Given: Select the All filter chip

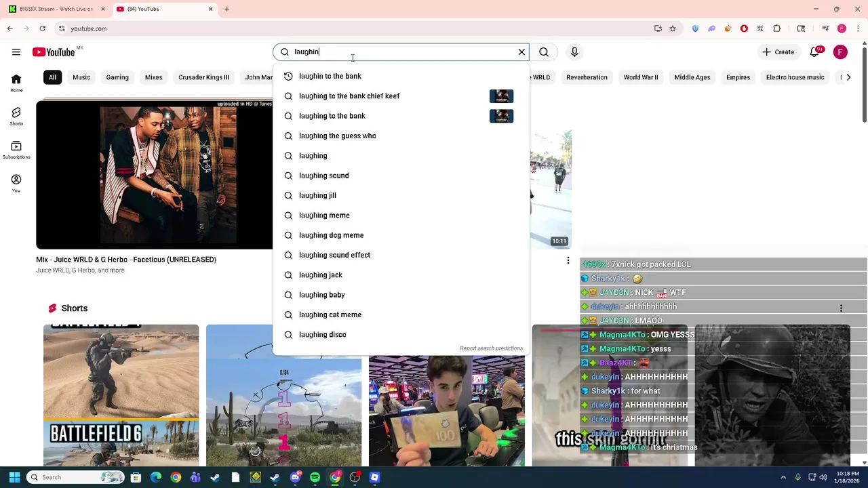Looking at the screenshot, I should 52,77.
